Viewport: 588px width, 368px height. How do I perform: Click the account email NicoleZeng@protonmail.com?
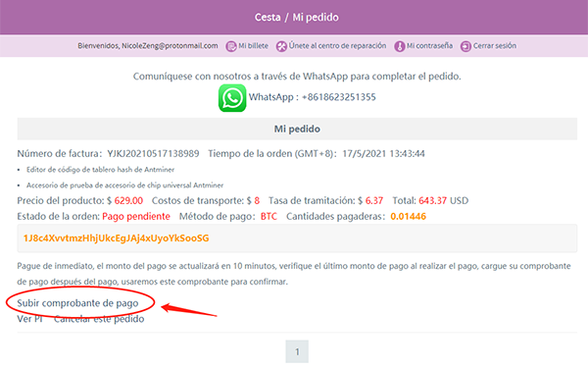pos(170,46)
